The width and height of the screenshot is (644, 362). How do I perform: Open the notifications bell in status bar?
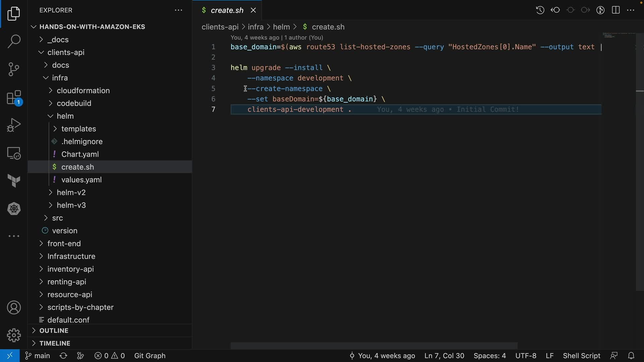(x=631, y=356)
